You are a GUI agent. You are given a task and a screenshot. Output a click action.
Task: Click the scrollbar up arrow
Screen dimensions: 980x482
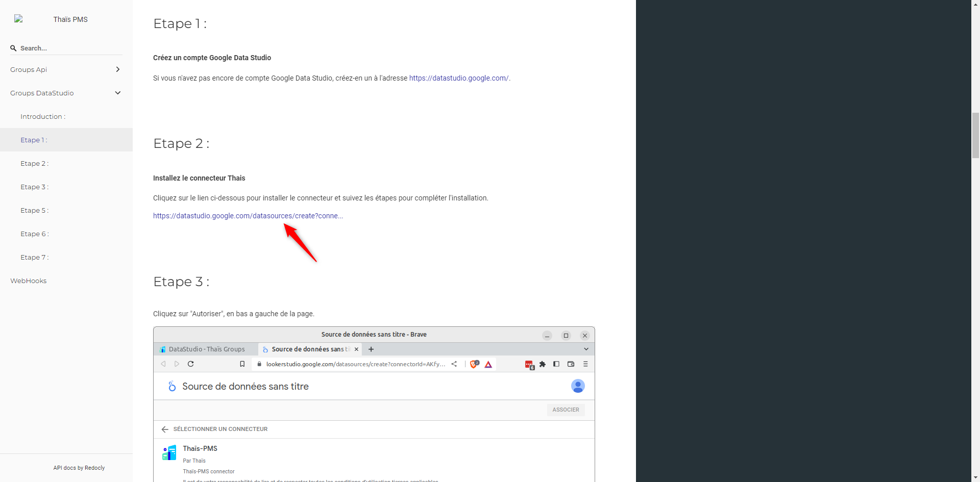[x=975, y=4]
